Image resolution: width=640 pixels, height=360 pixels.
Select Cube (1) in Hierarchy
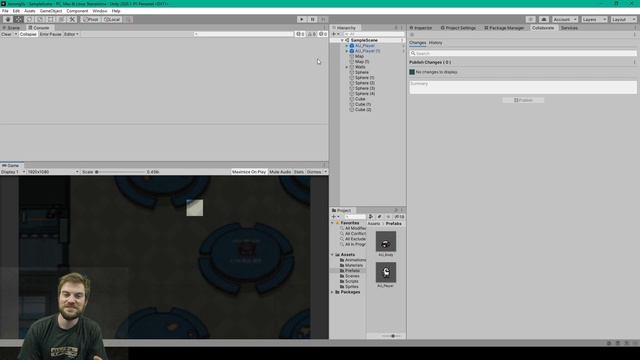point(362,104)
